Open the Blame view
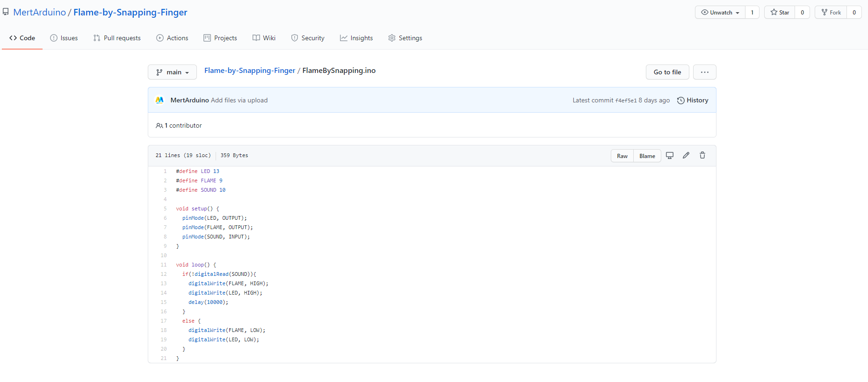Image resolution: width=868 pixels, height=382 pixels. click(647, 156)
